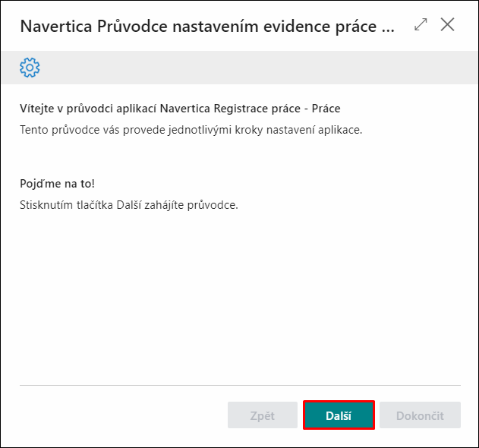The image size is (479, 448).
Task: Click the disabled Zpět back button
Action: (x=263, y=415)
